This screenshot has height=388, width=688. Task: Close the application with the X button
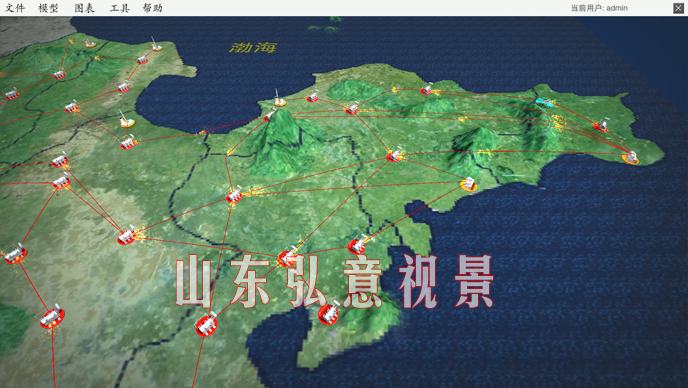coord(678,8)
